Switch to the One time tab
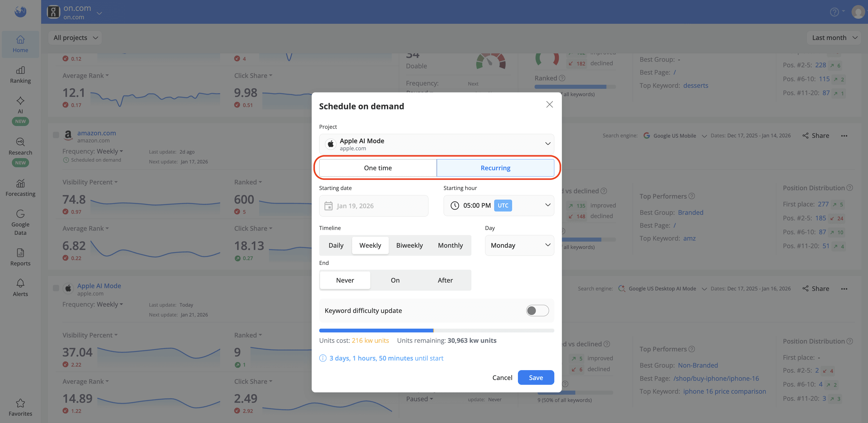Image resolution: width=868 pixels, height=423 pixels. point(378,168)
